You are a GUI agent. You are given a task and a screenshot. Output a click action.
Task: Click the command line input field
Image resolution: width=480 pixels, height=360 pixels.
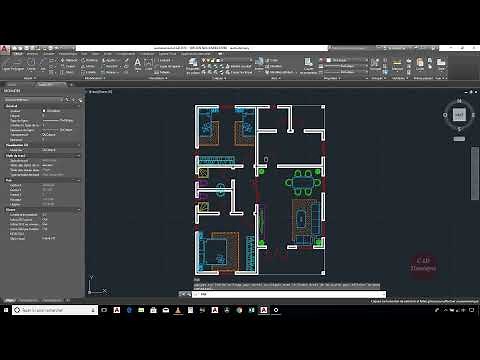click(x=289, y=294)
